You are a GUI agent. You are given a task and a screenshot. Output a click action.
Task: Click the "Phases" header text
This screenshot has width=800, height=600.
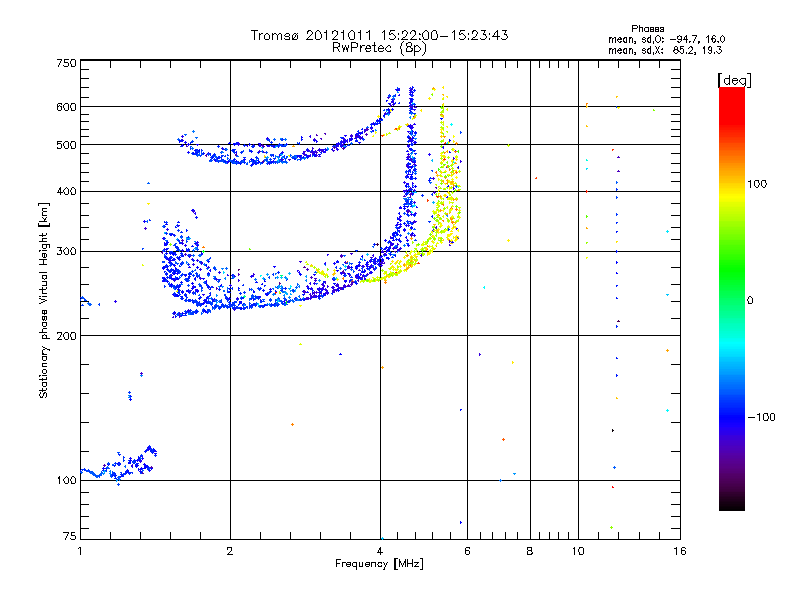(647, 29)
